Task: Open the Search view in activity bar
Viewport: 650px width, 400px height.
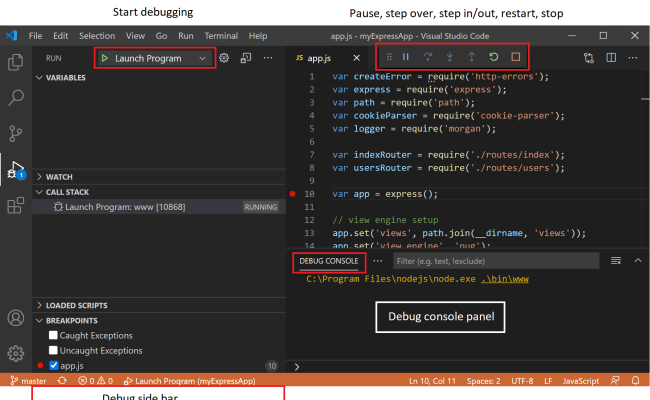Action: [16, 98]
